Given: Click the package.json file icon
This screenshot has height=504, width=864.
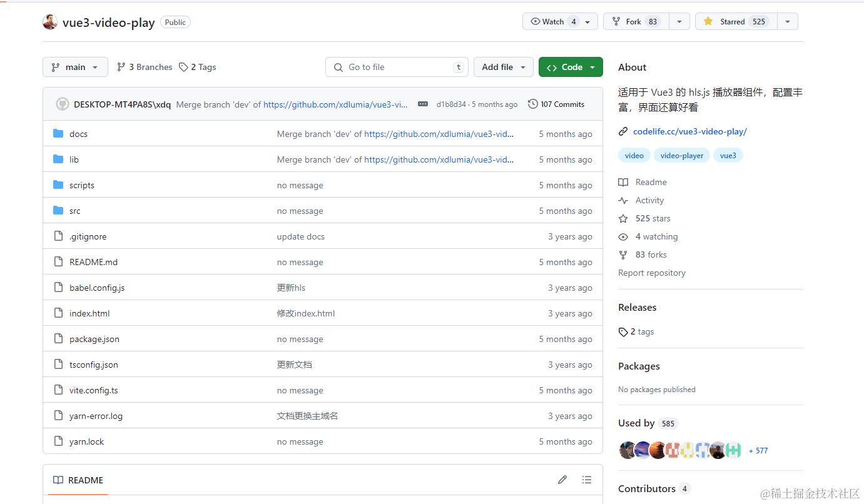Looking at the screenshot, I should coord(59,339).
